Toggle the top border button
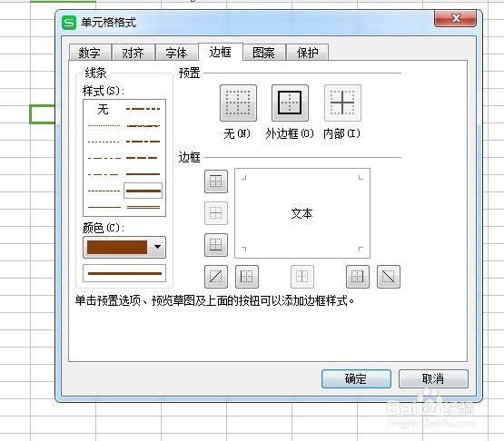This screenshot has height=441, width=504. [x=216, y=181]
